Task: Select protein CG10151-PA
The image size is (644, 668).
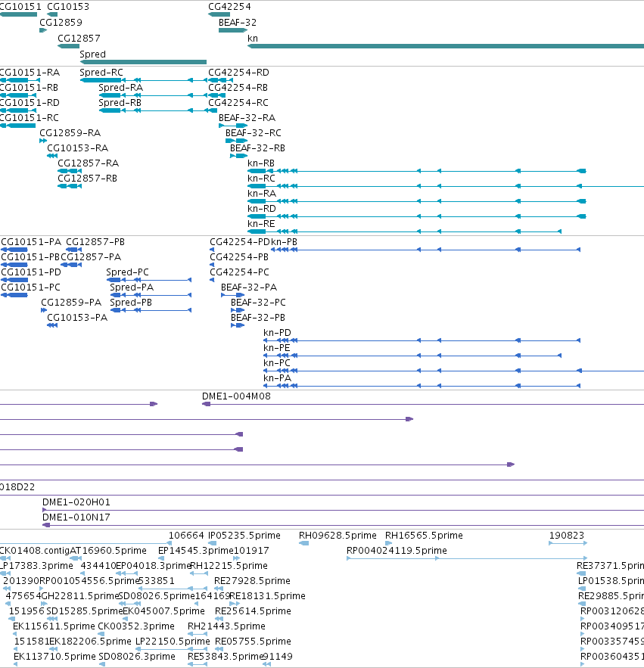Action: tap(14, 250)
